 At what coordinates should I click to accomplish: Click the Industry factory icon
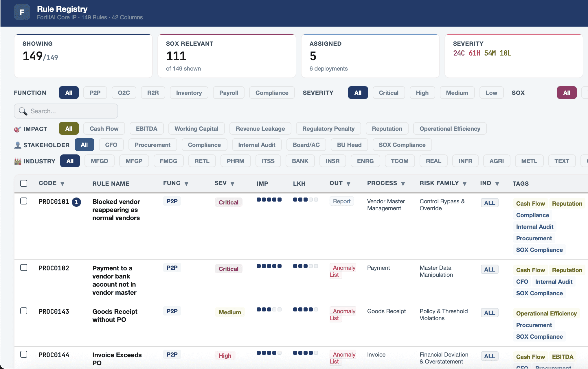[18, 161]
